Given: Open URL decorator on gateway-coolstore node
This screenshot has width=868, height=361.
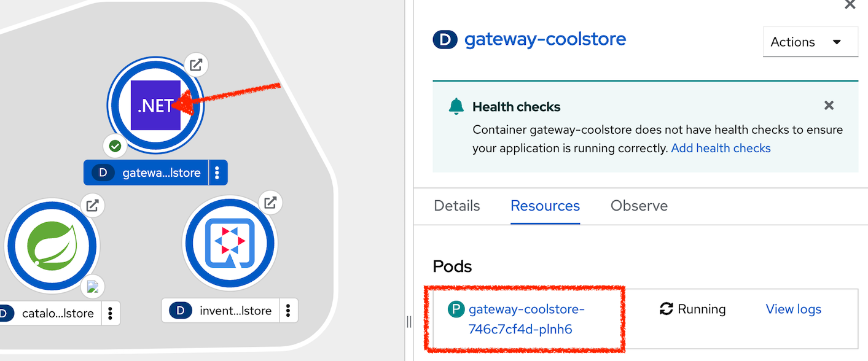Looking at the screenshot, I should [196, 65].
